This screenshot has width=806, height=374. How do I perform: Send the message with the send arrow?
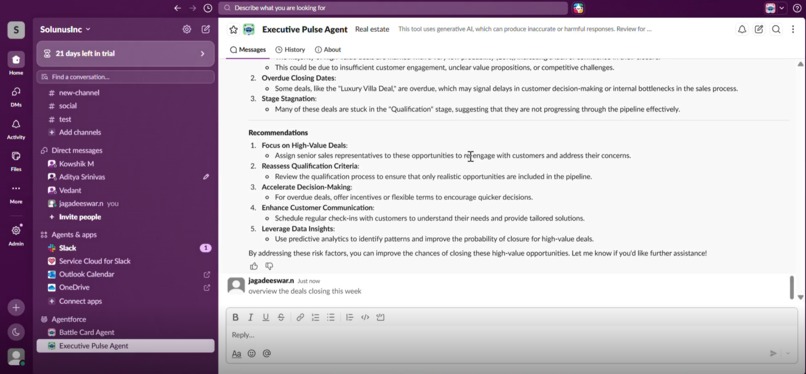tap(773, 353)
